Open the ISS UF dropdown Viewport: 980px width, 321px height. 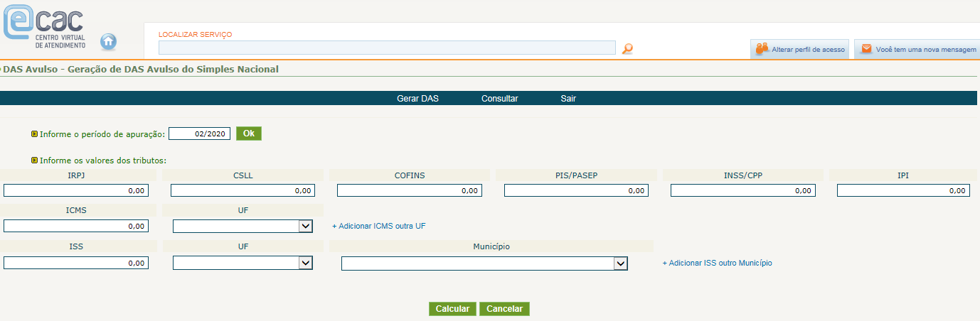tap(243, 263)
